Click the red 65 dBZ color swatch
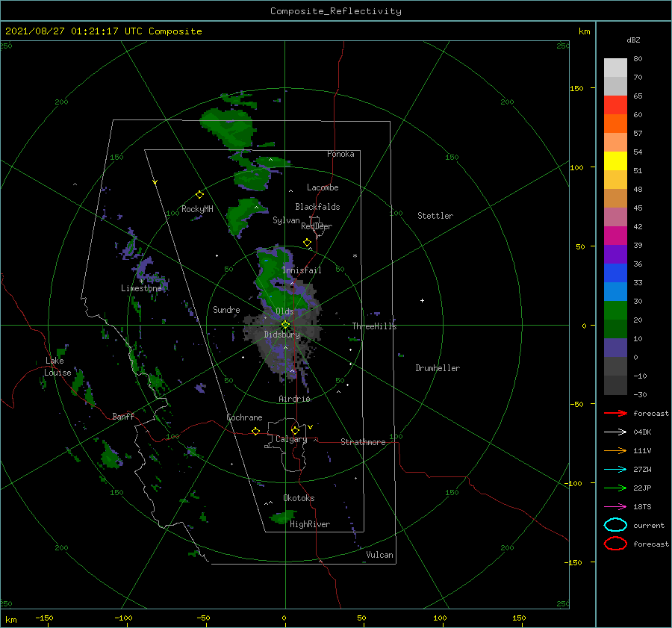 tap(615, 105)
